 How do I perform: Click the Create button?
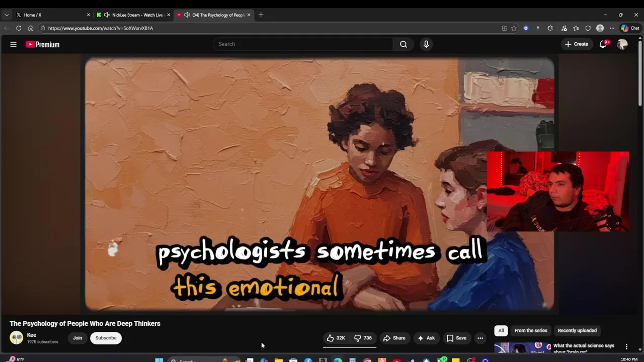tap(576, 44)
